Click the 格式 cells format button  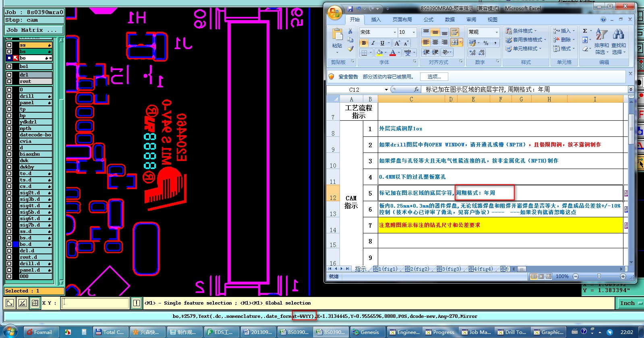564,49
